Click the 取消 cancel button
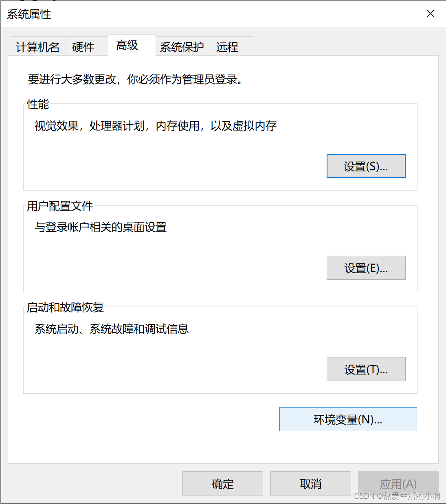The image size is (446, 504). (310, 483)
